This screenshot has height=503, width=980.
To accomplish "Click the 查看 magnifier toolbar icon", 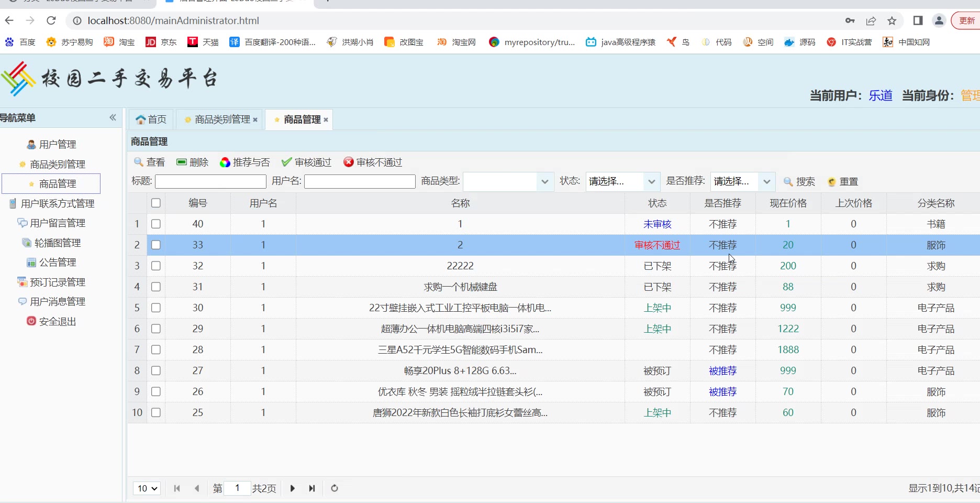I will click(139, 162).
